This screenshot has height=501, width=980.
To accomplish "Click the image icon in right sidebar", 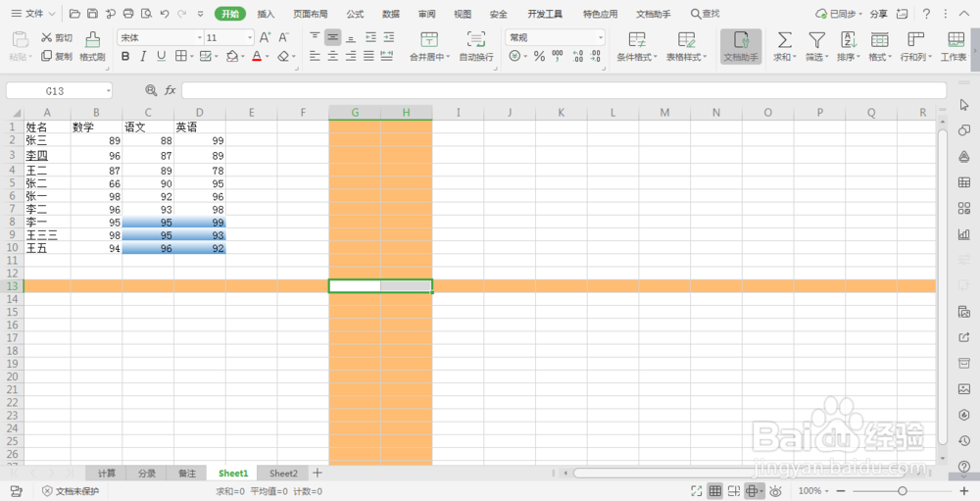I will coord(963,389).
